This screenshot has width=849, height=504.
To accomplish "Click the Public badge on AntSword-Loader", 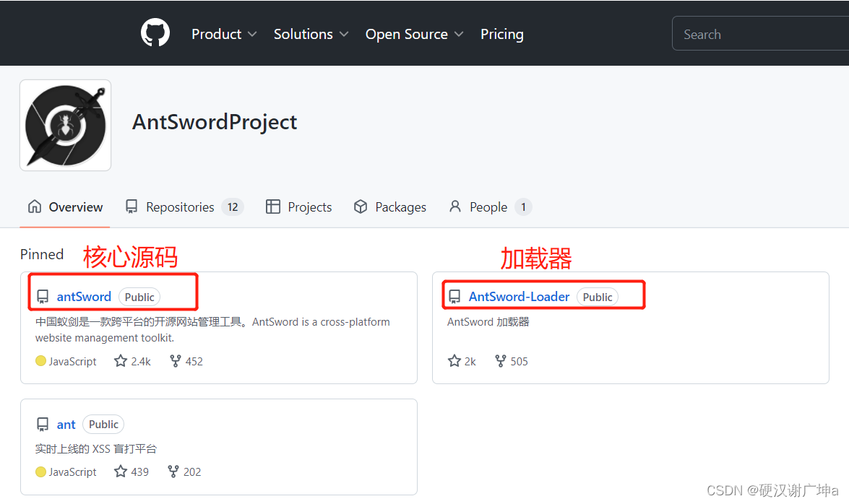I will (x=598, y=297).
